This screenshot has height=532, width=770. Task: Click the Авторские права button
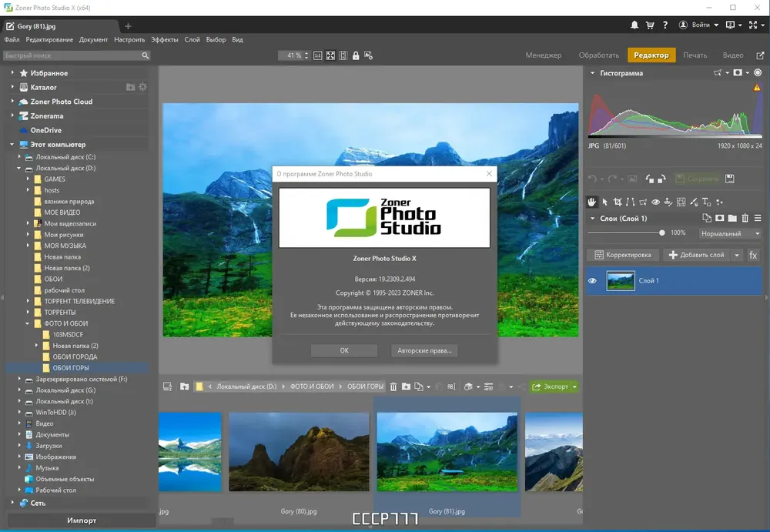coord(424,351)
